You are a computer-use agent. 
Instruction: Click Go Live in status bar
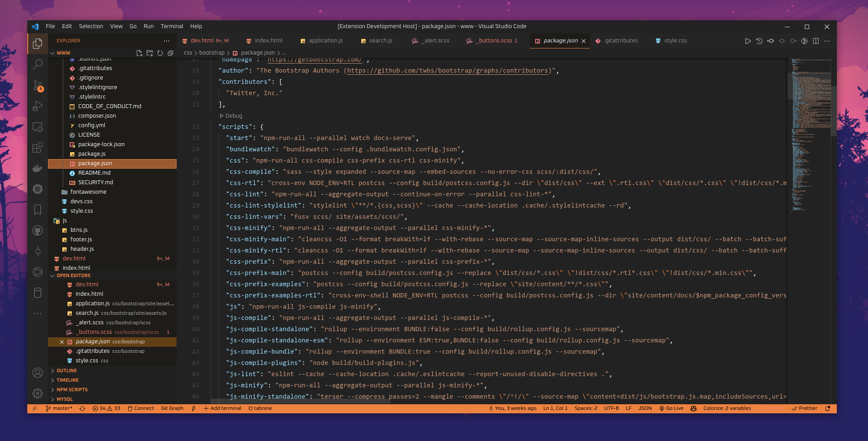[x=671, y=408]
